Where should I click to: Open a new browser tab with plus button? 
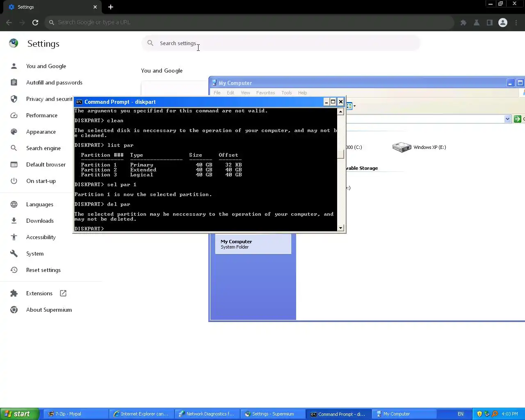click(111, 7)
